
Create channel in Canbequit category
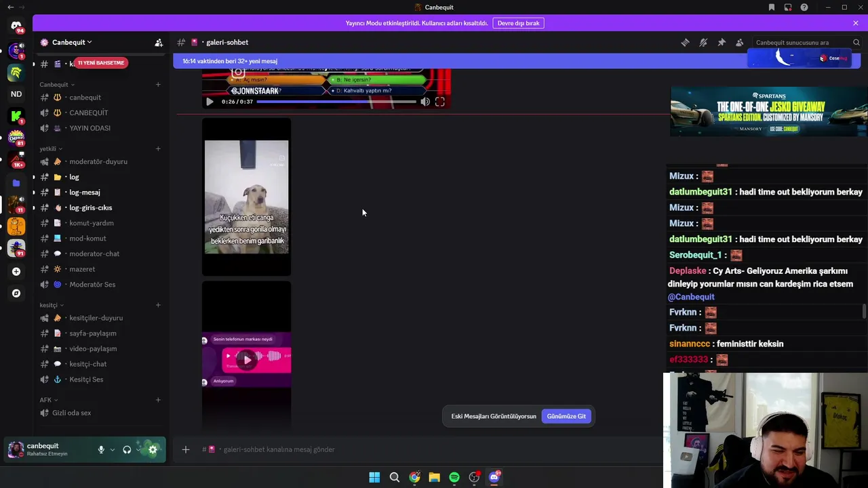click(x=158, y=85)
